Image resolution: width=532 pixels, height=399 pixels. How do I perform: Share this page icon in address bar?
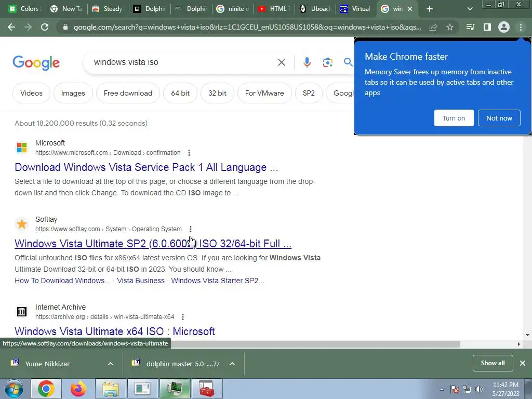point(433,27)
